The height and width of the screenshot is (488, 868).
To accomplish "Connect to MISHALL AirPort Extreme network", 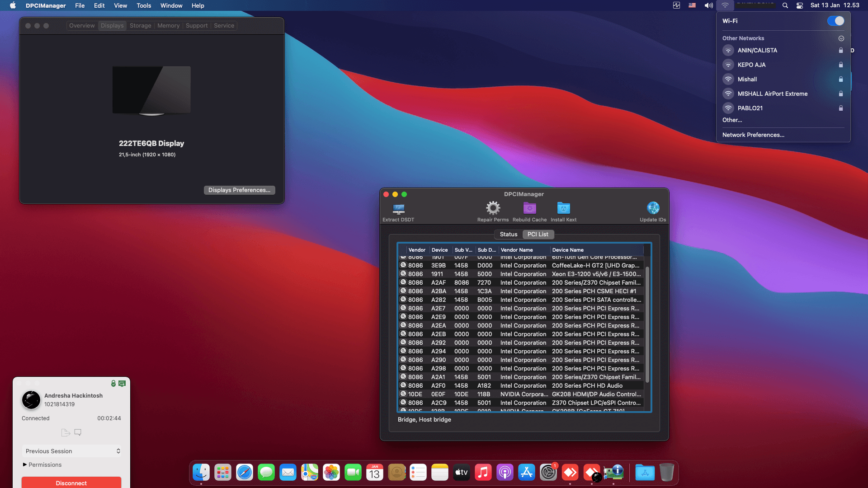I will point(783,94).
